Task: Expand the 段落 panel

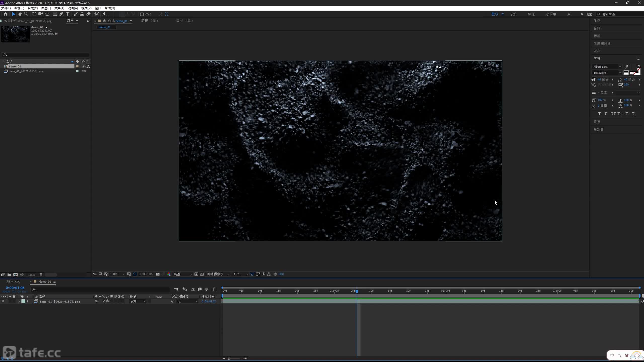Action: click(x=597, y=122)
